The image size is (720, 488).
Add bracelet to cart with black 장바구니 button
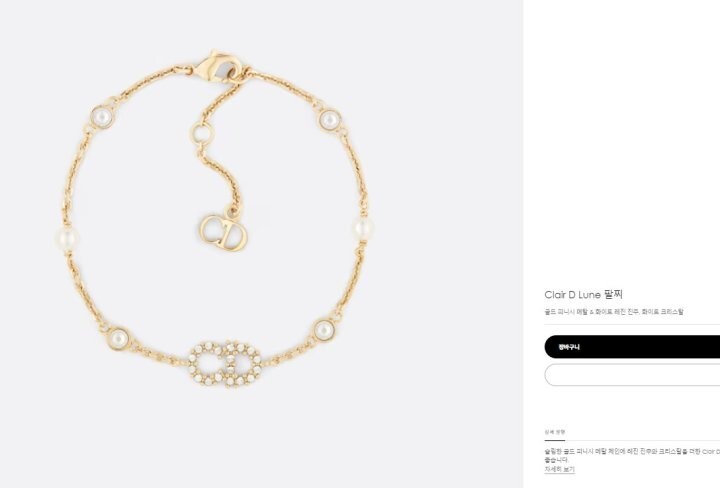632,347
